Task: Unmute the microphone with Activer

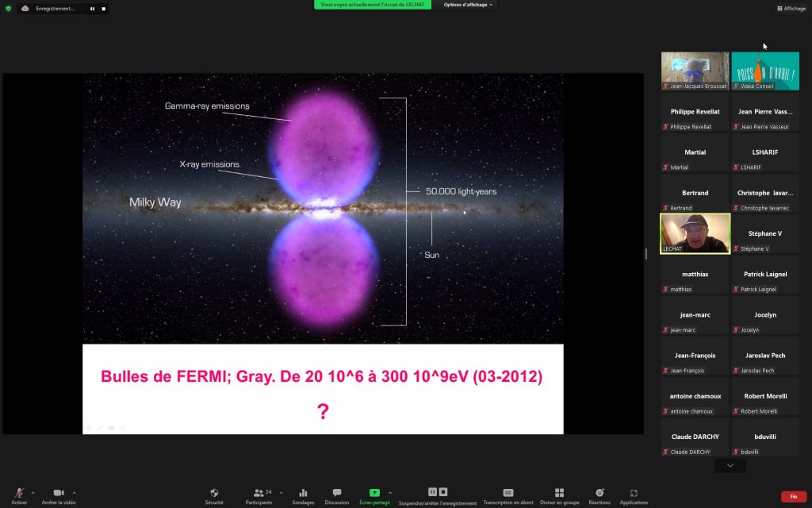Action: (19, 495)
